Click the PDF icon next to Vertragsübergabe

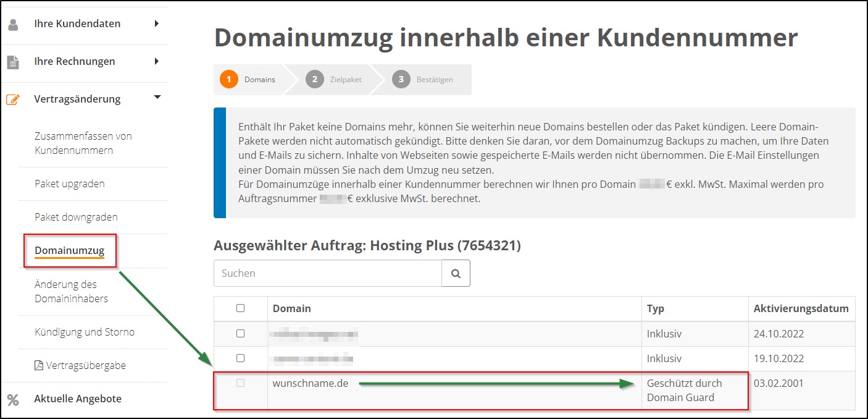point(39,365)
